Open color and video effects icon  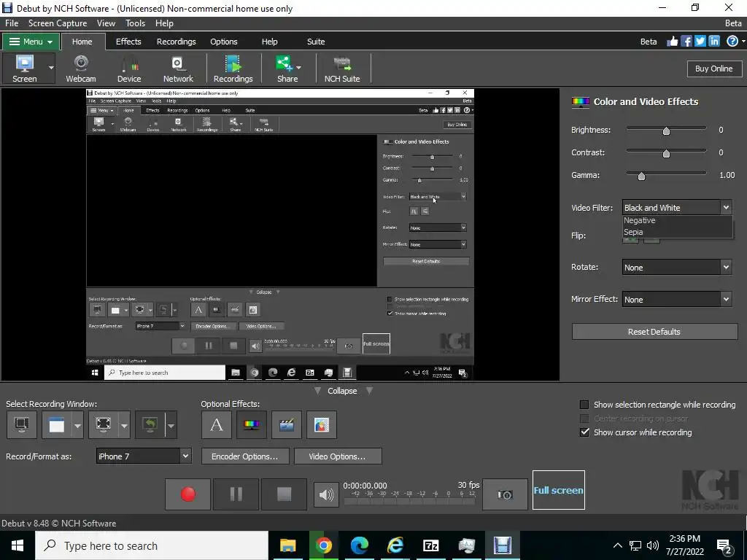[x=252, y=424]
